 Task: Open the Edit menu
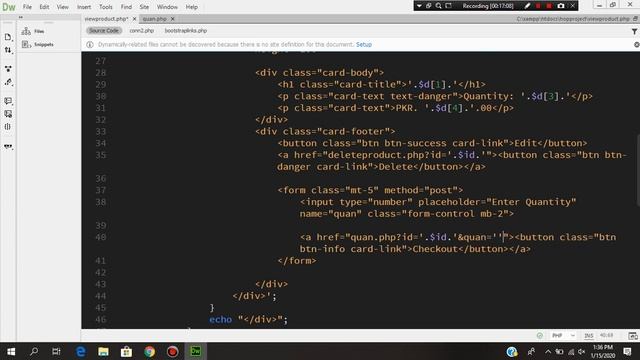pyautogui.click(x=44, y=7)
